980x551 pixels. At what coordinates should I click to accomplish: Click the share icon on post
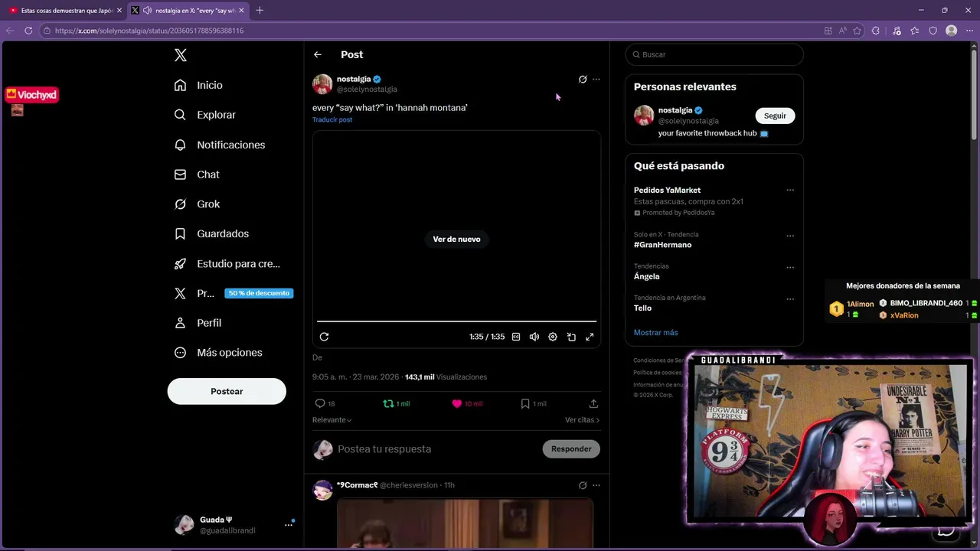[x=593, y=403]
